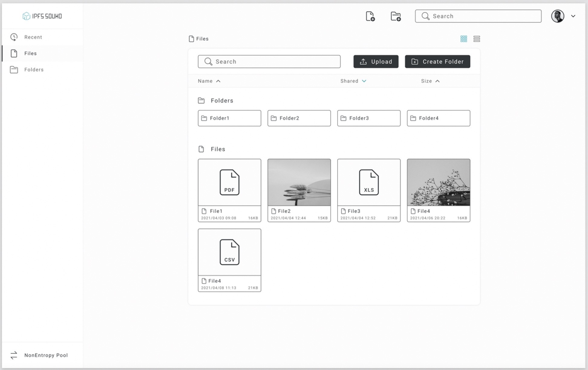Click the user profile avatar

point(557,16)
